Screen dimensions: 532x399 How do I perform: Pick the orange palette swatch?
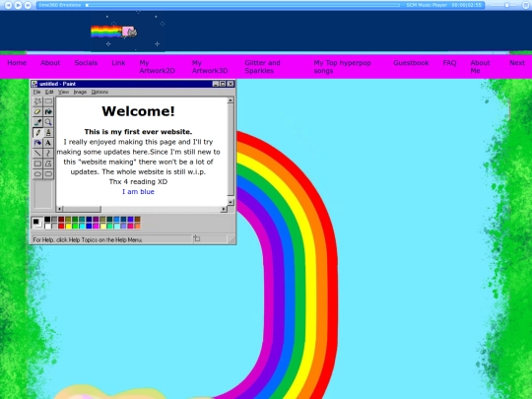137,226
